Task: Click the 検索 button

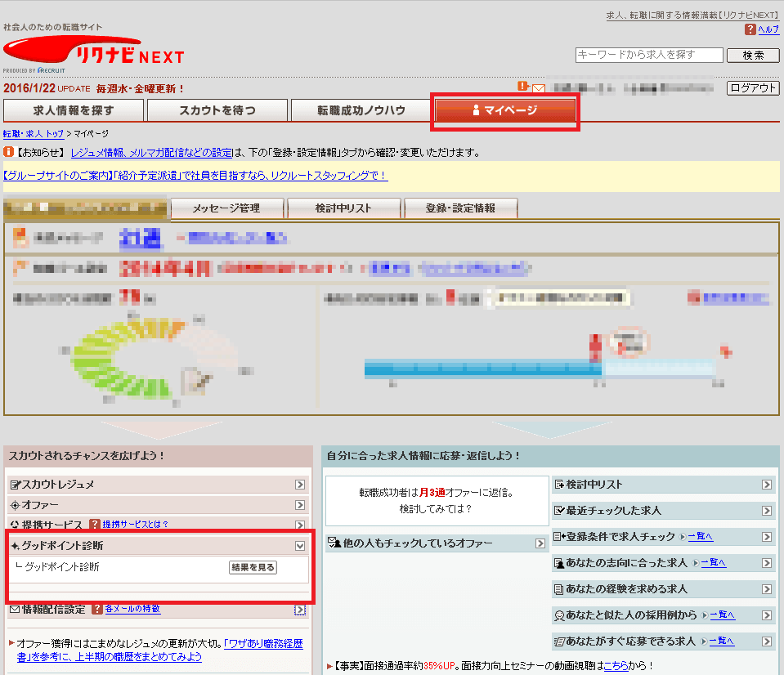Action: pyautogui.click(x=753, y=55)
